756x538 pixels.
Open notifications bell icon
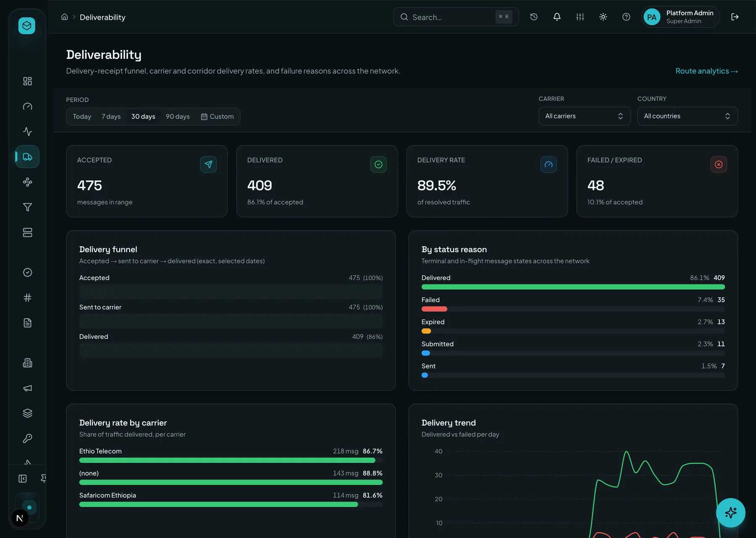557,17
